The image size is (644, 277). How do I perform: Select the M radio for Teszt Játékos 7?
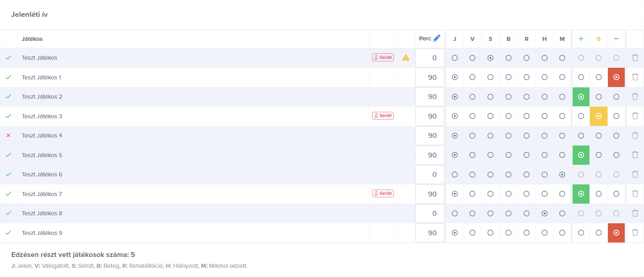coord(562,194)
